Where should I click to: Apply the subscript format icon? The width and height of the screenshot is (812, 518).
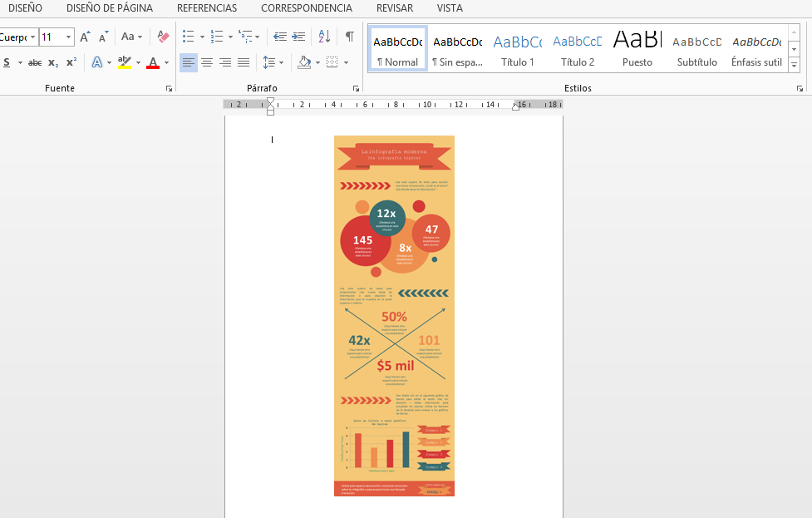[53, 62]
